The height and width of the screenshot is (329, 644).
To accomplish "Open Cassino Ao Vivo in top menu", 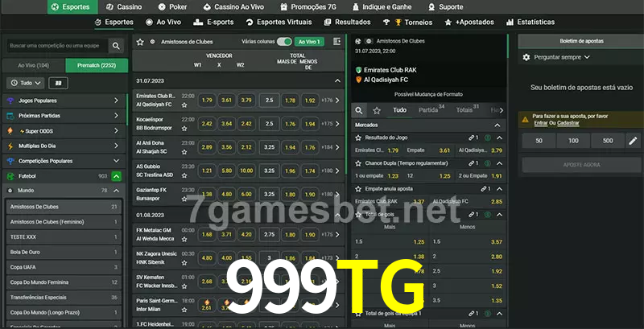I will (x=234, y=7).
